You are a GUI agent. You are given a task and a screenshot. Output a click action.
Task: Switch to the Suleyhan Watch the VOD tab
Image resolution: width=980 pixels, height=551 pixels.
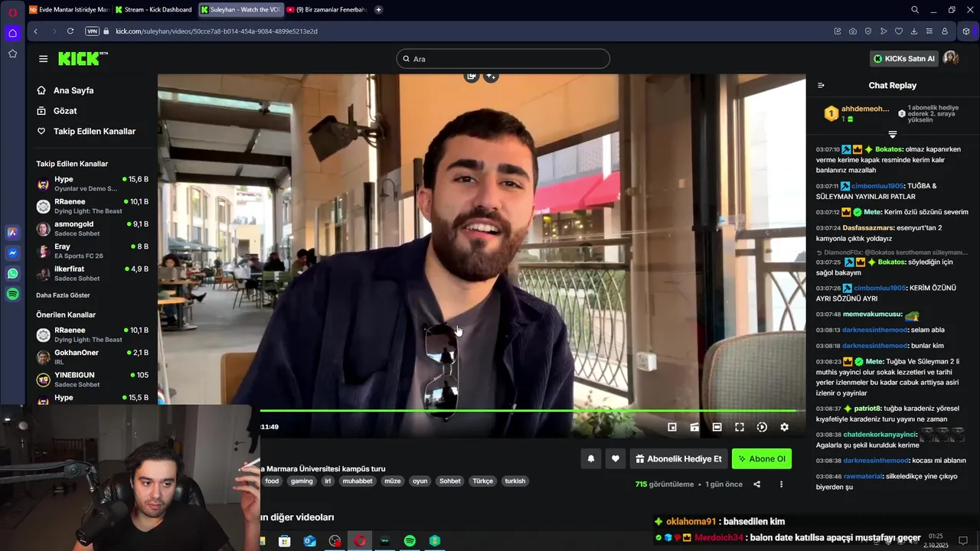click(240, 10)
